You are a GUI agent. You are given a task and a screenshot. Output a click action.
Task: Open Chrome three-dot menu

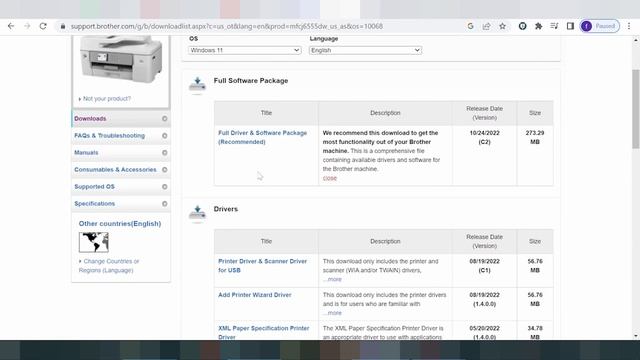(629, 26)
